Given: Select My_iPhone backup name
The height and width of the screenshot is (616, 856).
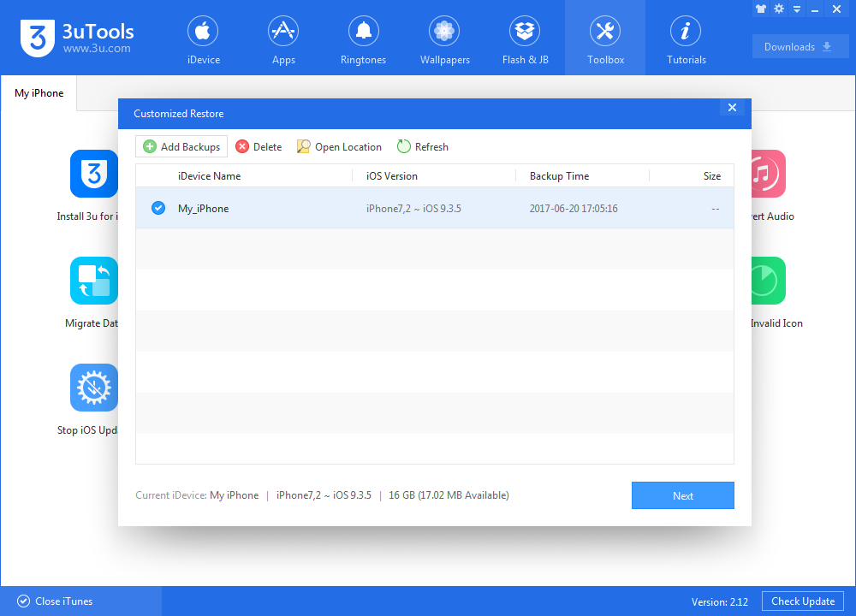Looking at the screenshot, I should [203, 209].
